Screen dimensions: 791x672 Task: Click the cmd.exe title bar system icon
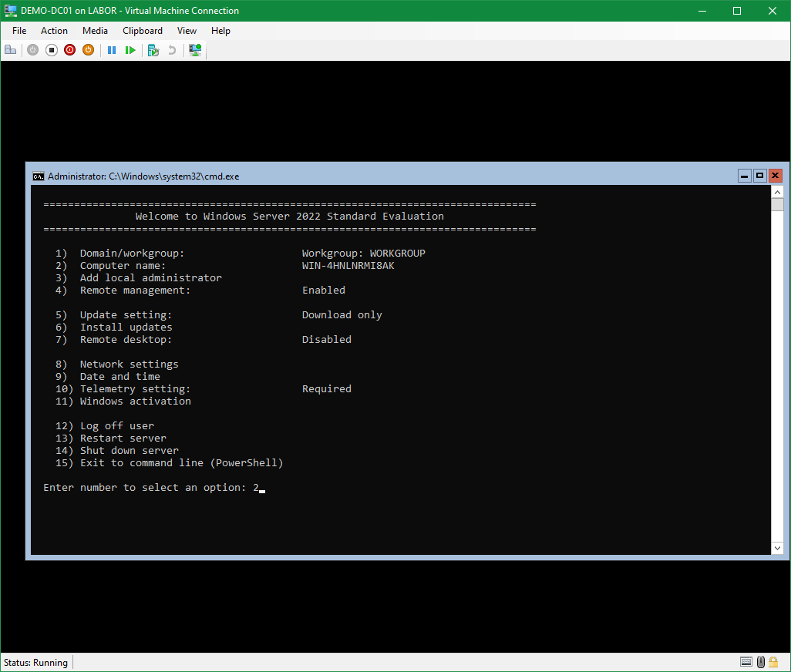[x=38, y=176]
